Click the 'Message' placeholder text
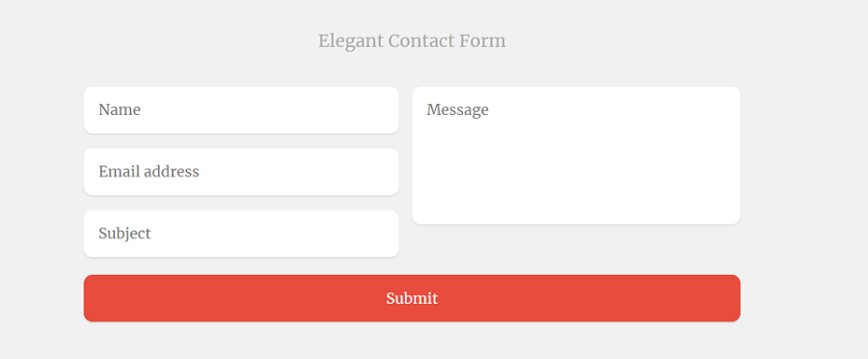 (x=458, y=110)
